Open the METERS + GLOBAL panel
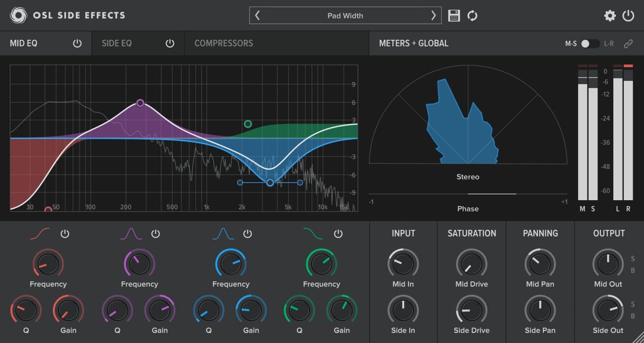This screenshot has width=644, height=343. 413,43
